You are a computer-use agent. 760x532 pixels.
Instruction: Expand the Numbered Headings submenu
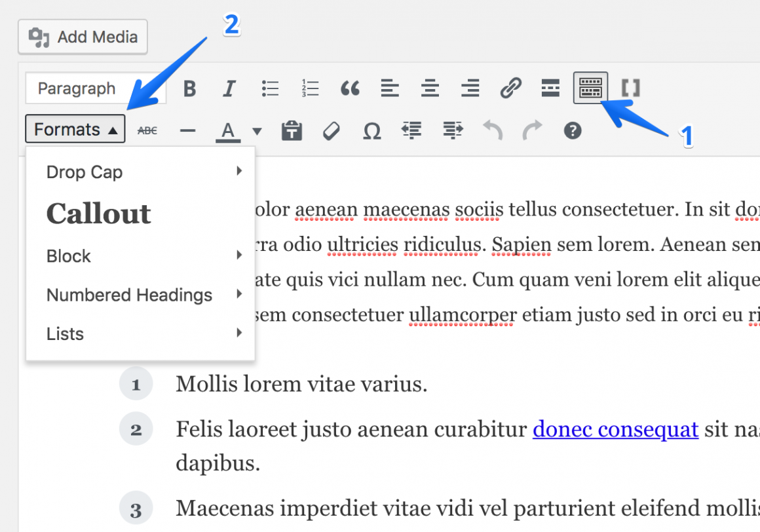point(128,295)
